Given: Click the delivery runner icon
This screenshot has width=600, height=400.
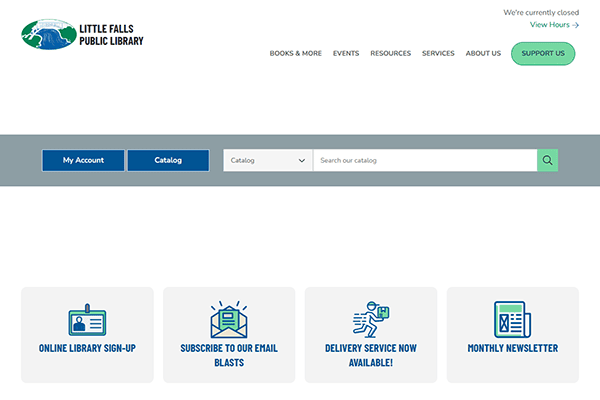Looking at the screenshot, I should coord(371,319).
